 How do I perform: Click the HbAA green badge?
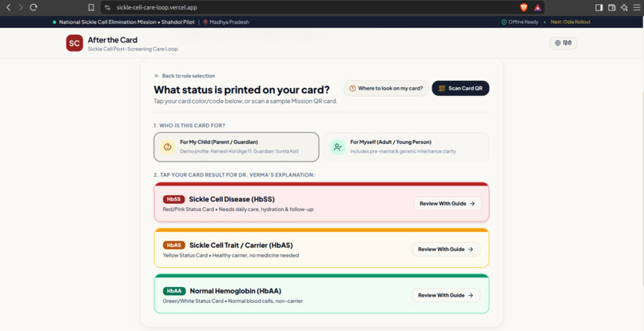[x=174, y=291]
